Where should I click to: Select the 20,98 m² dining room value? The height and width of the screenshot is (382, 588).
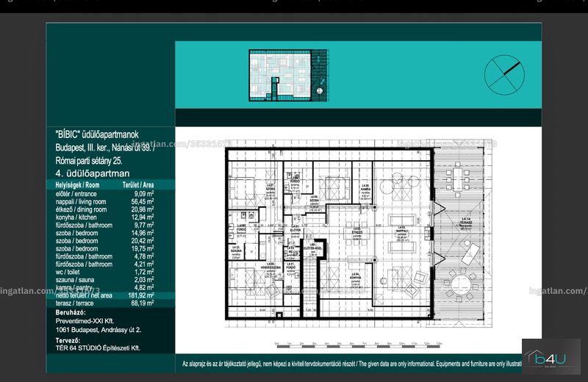point(143,209)
